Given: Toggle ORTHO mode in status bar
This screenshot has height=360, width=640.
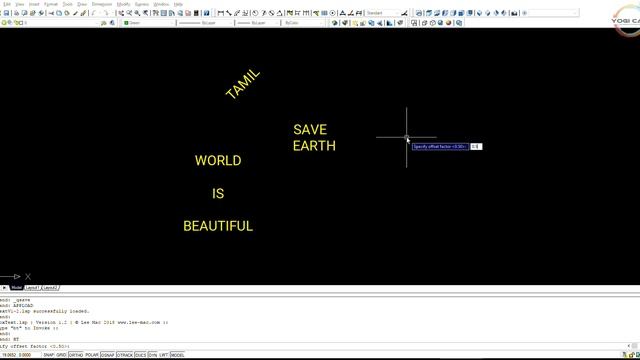Looking at the screenshot, I should click(76, 355).
